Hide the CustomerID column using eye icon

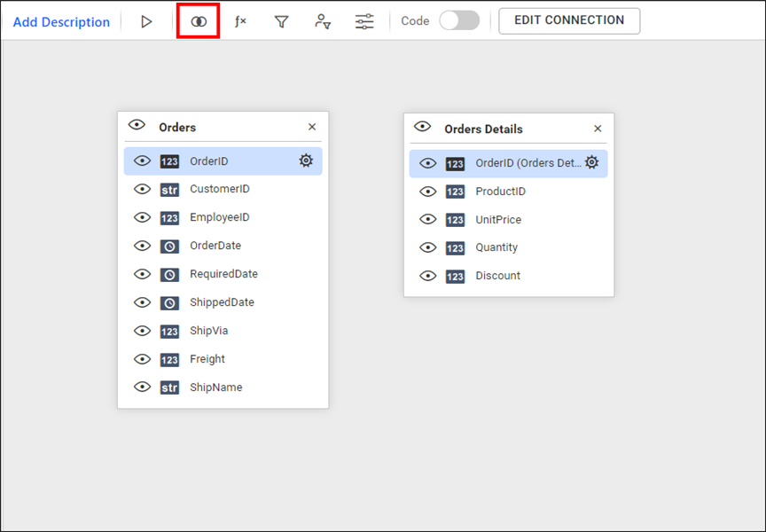(x=142, y=189)
